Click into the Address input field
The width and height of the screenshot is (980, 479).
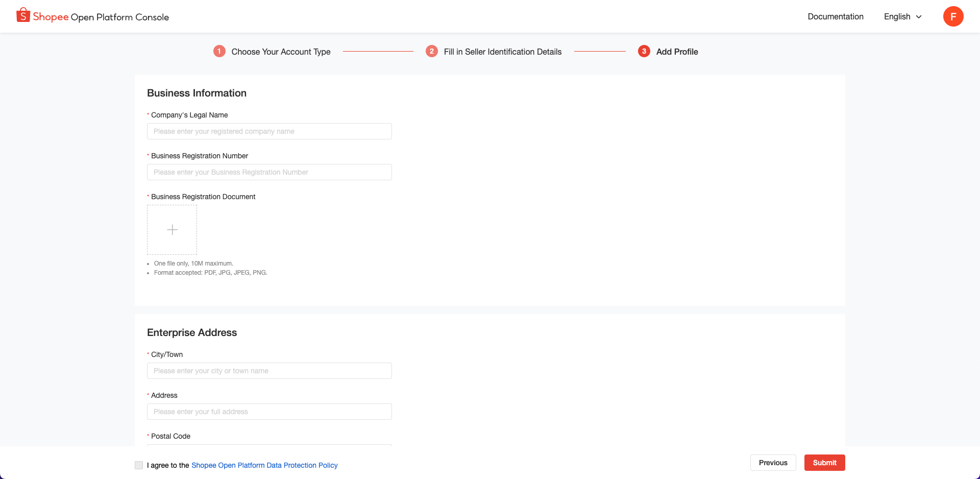tap(269, 412)
